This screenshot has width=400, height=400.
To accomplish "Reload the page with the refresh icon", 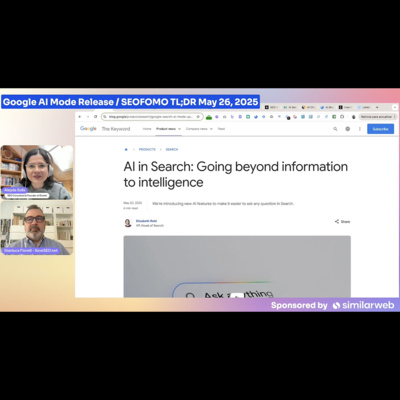I will [96, 117].
